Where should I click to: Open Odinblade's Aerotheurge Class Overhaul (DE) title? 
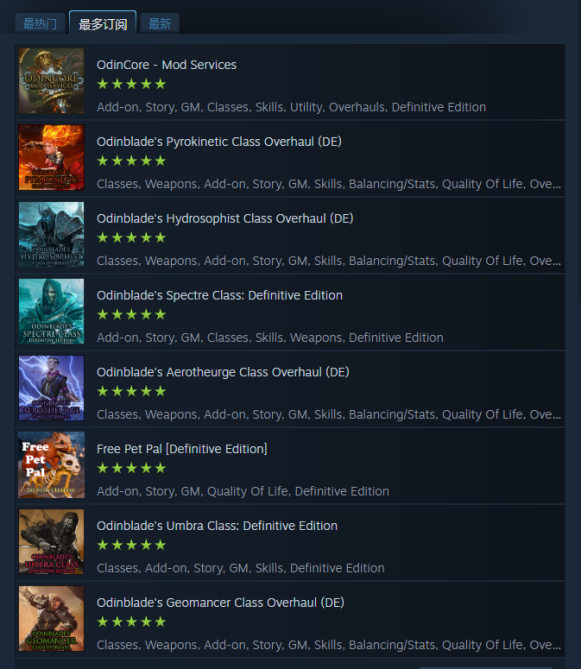223,372
